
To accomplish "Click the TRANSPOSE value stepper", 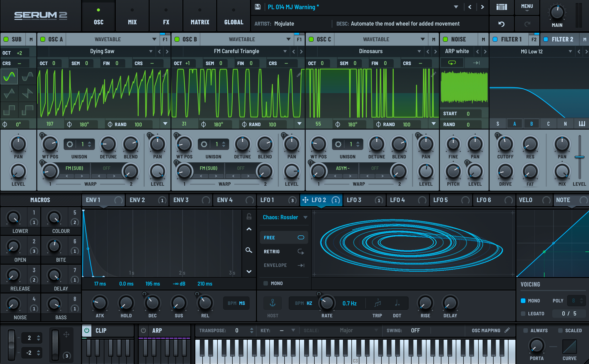I will [x=252, y=330].
